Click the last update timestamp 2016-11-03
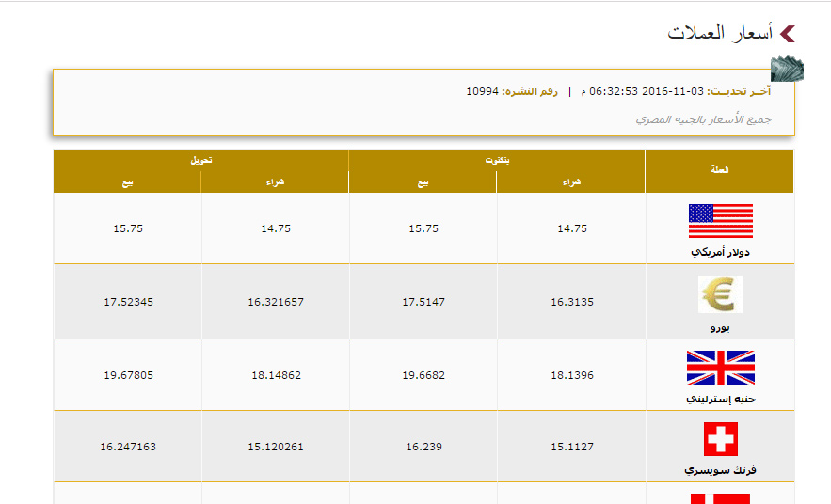This screenshot has width=831, height=504. click(673, 91)
